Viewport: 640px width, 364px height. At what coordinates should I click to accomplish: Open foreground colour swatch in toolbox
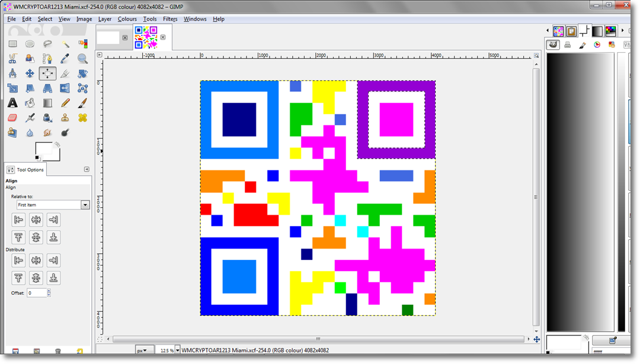point(44,149)
